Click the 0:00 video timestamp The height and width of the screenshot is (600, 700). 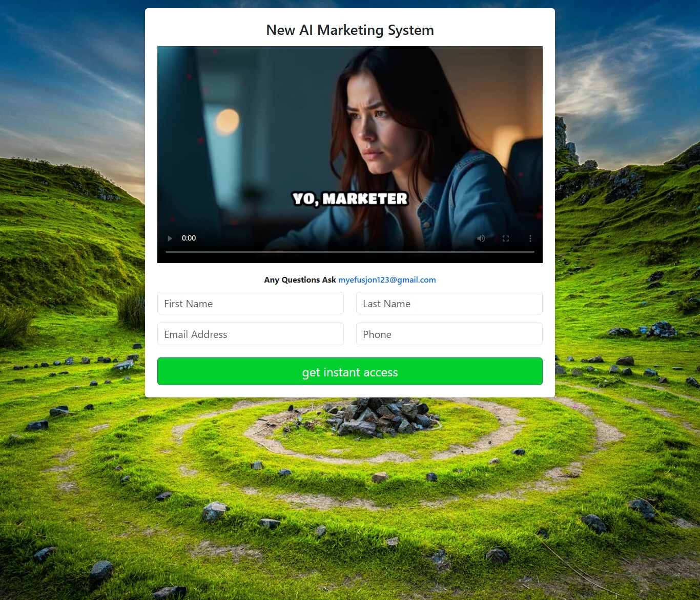189,238
